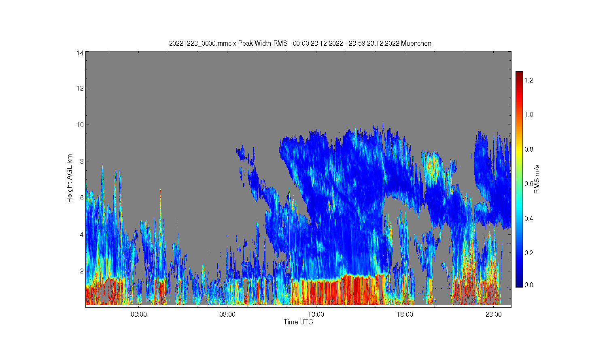Click the 'Height AGL km' axis label
The width and height of the screenshot is (607, 364).
point(70,178)
